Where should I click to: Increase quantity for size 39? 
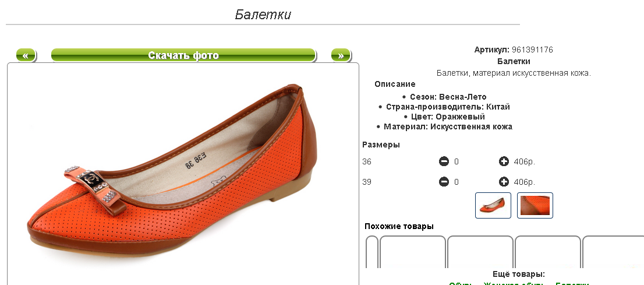point(504,181)
